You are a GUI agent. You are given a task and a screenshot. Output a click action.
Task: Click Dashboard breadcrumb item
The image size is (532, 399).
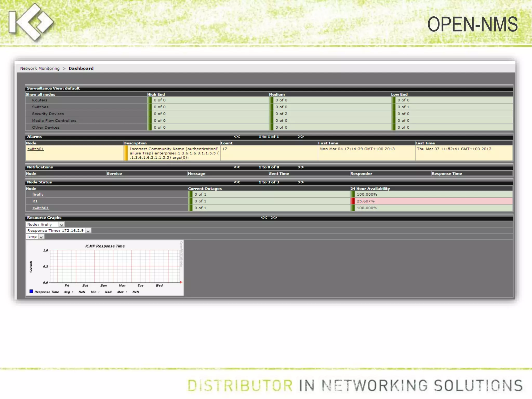[81, 68]
